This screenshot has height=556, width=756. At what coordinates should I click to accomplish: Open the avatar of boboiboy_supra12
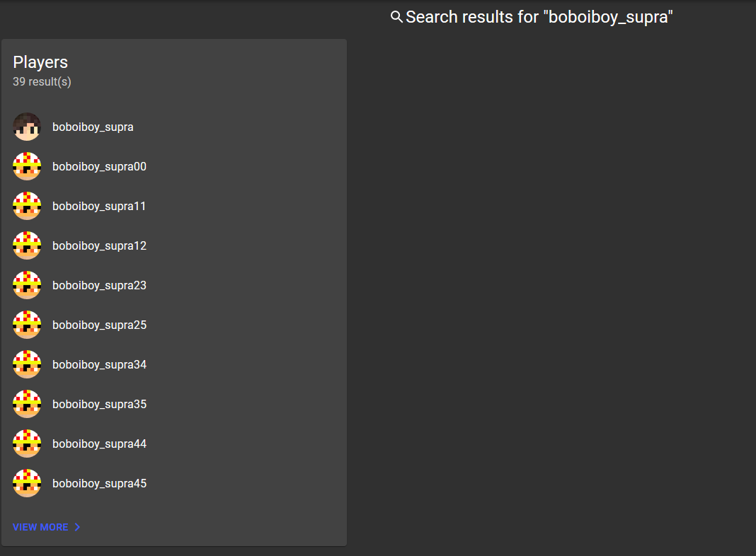[27, 245]
